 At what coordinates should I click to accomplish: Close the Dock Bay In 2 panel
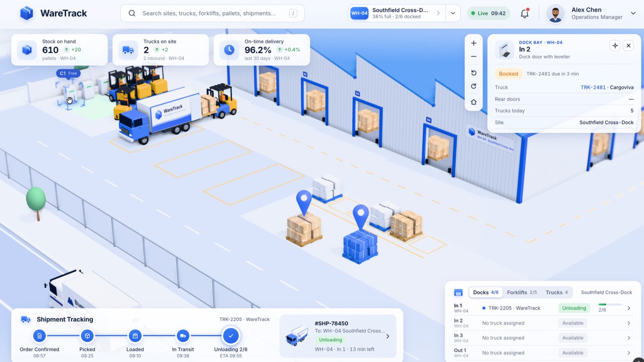click(628, 46)
